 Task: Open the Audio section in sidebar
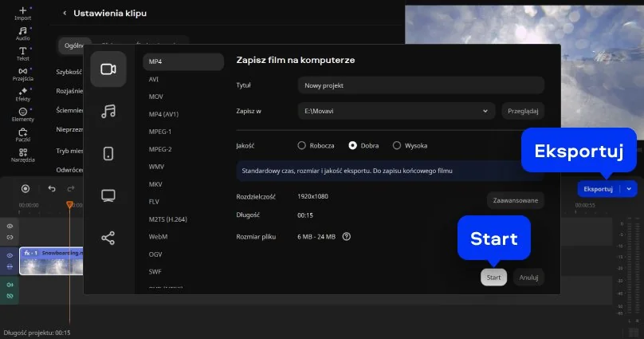click(23, 33)
